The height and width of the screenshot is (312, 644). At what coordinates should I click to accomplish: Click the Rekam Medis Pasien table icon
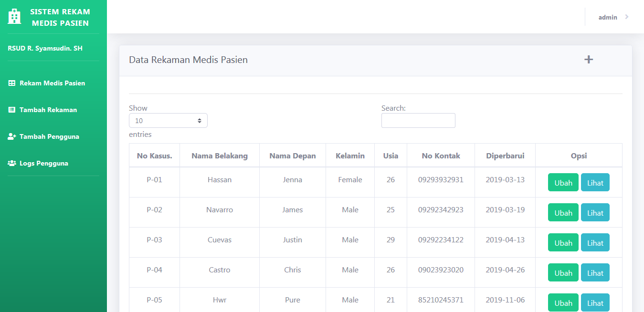12,83
